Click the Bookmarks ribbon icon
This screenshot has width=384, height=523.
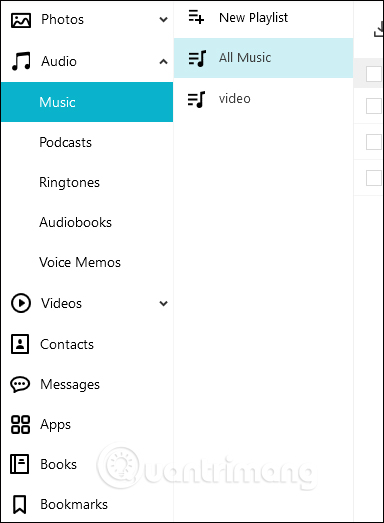pos(19,504)
